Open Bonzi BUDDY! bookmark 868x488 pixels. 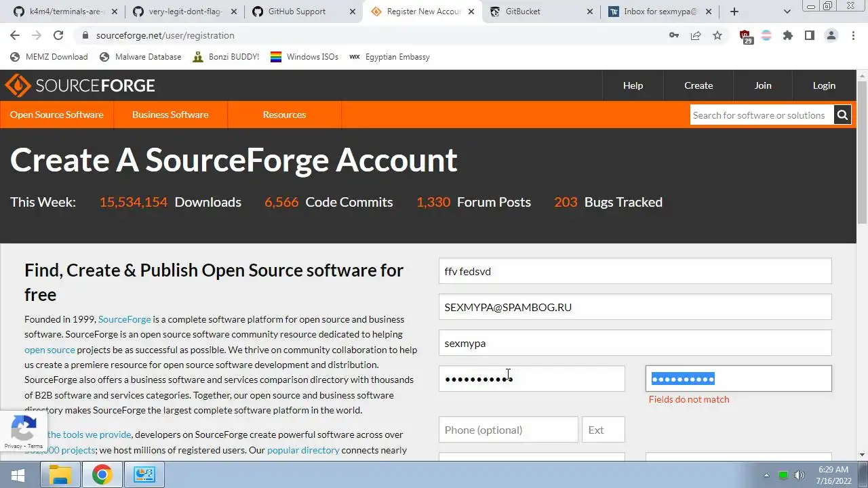tap(226, 57)
